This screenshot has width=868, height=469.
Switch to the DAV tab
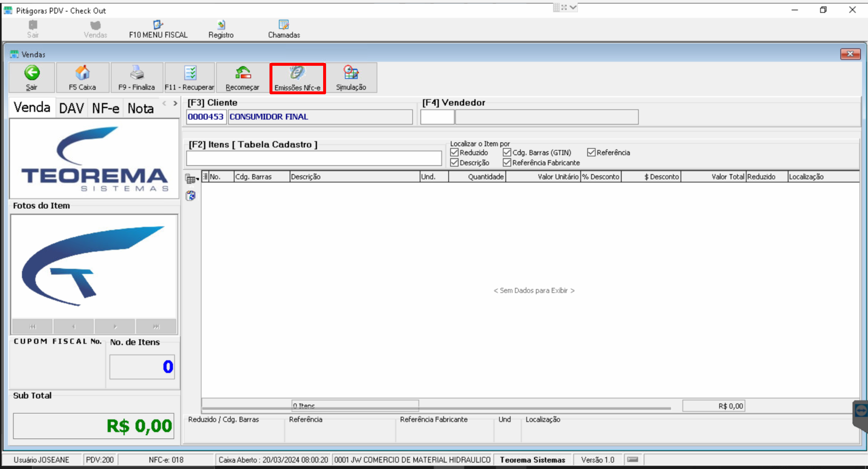pos(71,108)
